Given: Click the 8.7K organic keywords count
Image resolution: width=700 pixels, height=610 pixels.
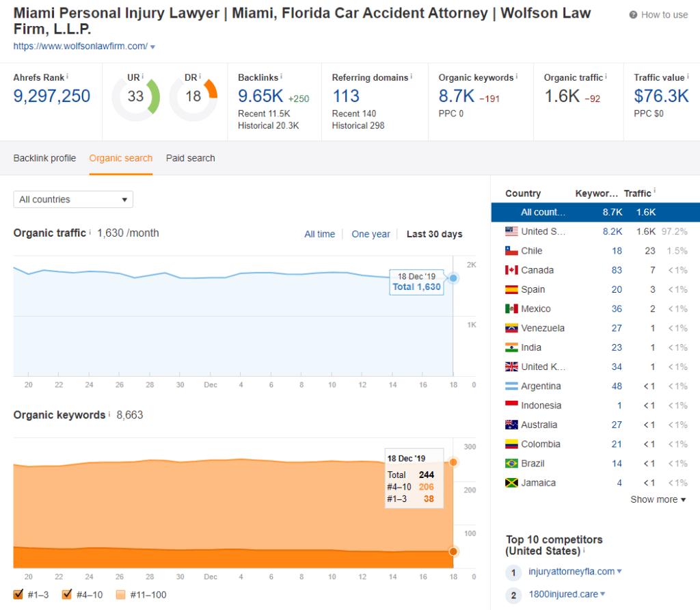Looking at the screenshot, I should coord(457,96).
